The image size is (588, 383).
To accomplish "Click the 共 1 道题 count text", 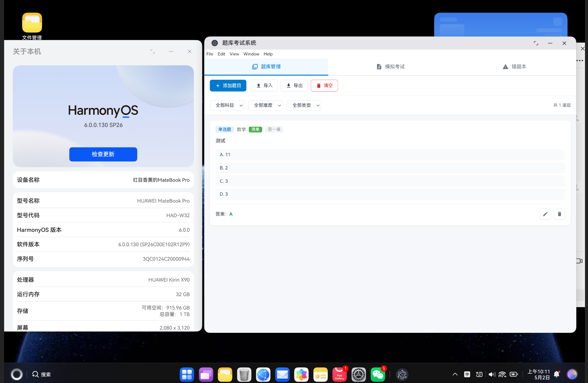I will tap(562, 105).
